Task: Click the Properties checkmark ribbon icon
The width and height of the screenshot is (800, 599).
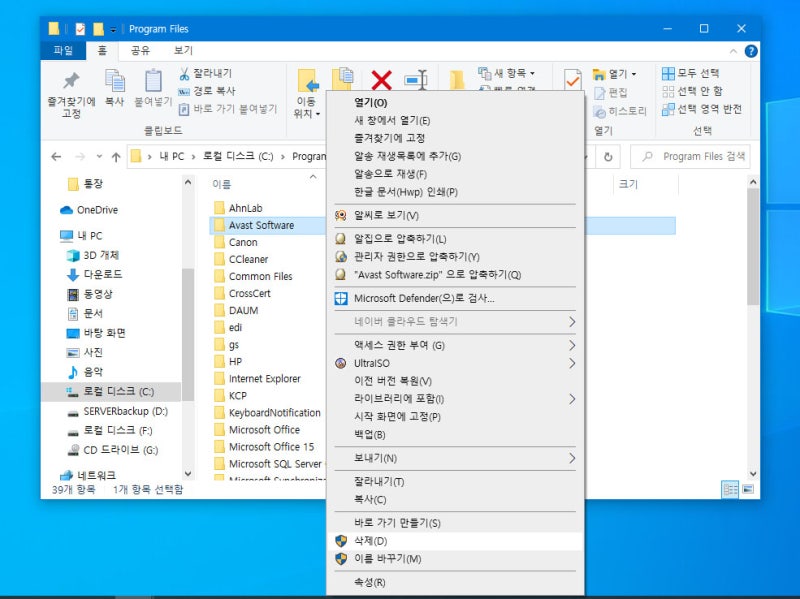Action: (572, 80)
